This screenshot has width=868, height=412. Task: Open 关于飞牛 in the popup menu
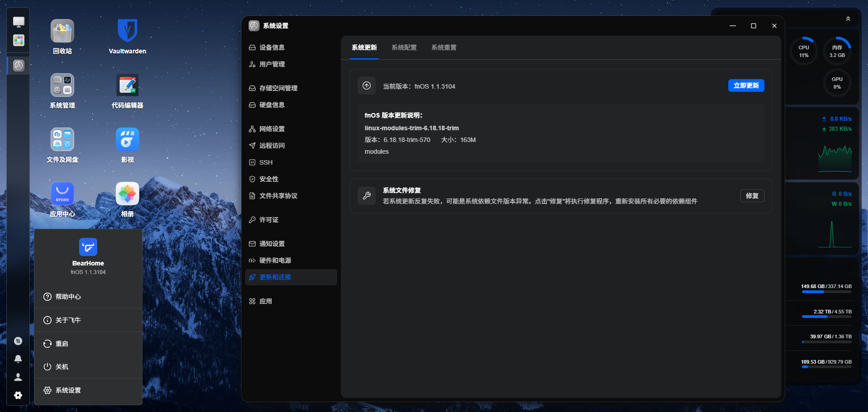click(x=88, y=320)
